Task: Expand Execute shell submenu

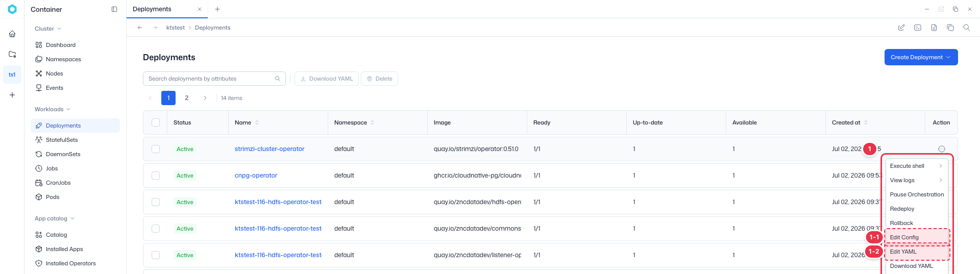Action: [917, 166]
